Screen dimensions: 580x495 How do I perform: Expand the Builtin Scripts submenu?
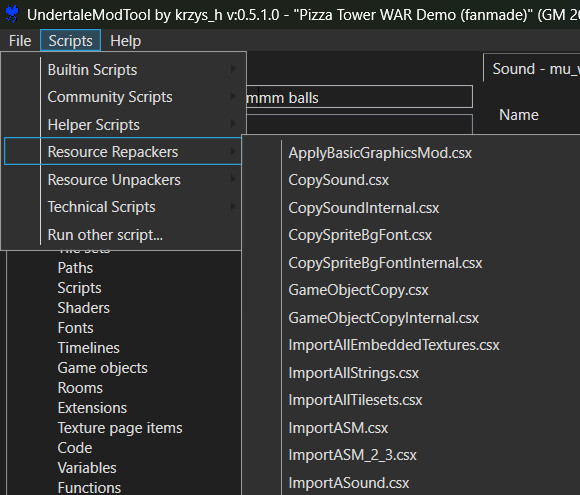[x=123, y=70]
